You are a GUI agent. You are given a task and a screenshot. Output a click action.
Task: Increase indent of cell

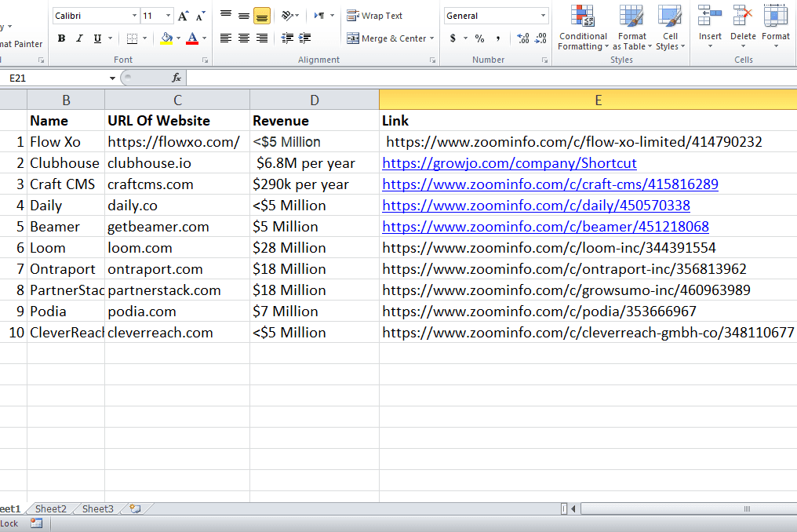tap(305, 38)
